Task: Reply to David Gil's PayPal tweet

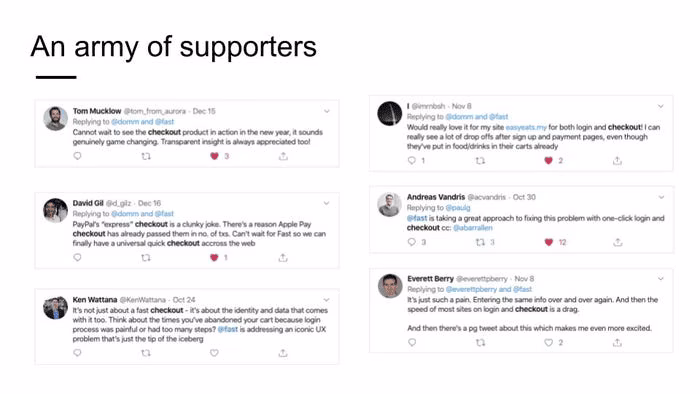Action: pos(77,257)
